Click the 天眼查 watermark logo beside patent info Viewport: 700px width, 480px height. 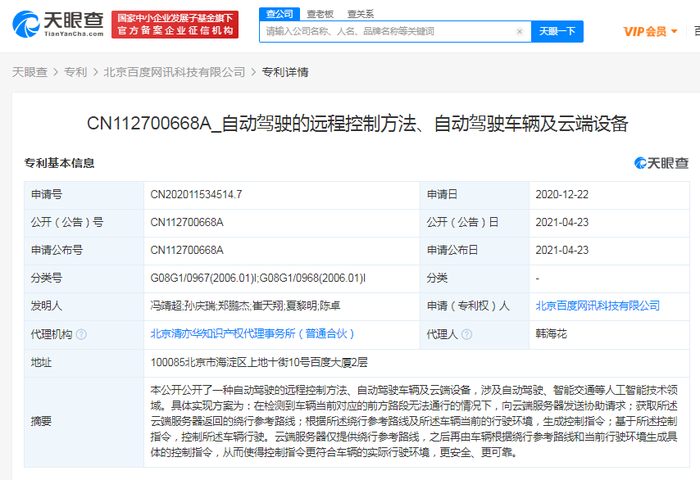click(x=661, y=163)
